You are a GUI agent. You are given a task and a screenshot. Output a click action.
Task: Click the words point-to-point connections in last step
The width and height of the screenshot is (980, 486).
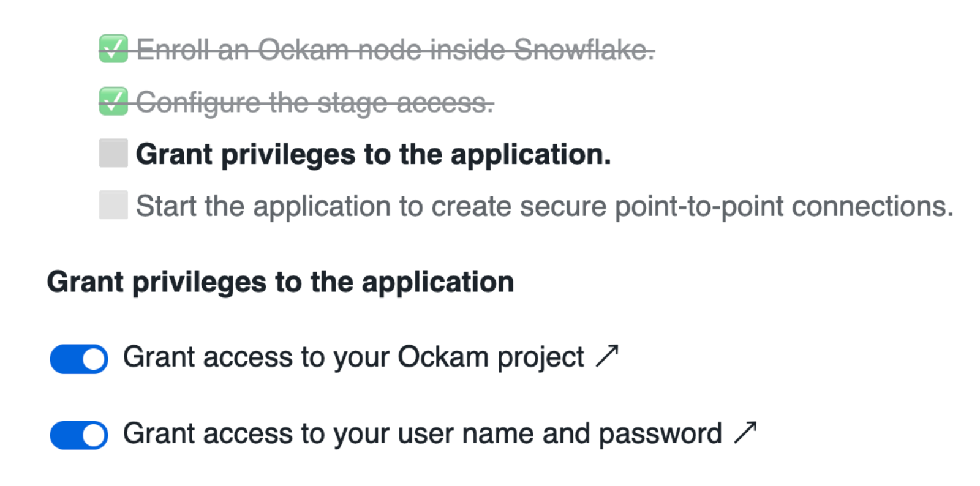coord(783,206)
